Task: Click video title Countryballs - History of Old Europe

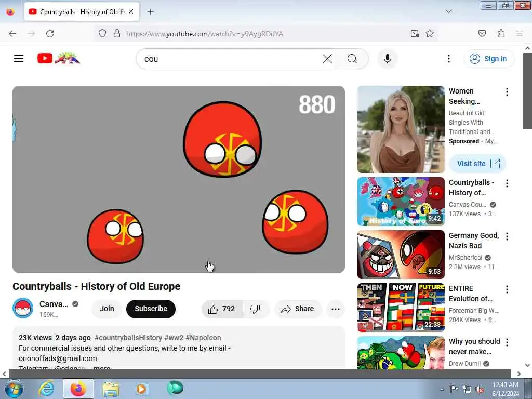Action: pos(96,286)
